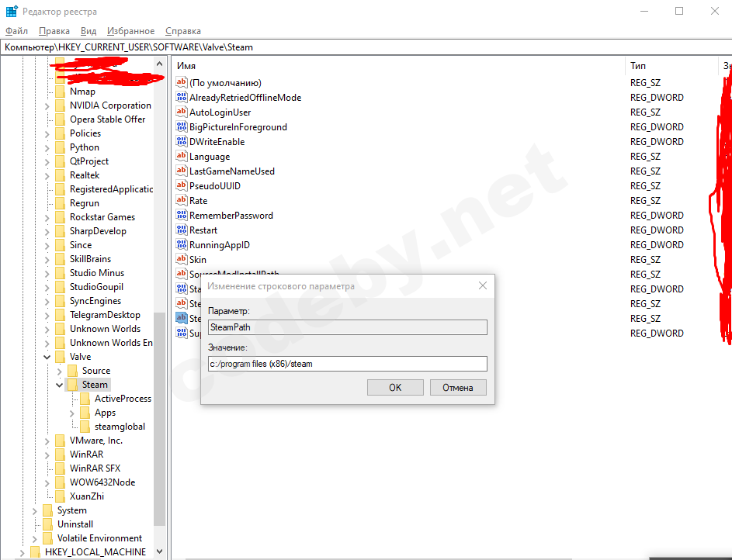Viewport: 732px width, 560px height.
Task: Click the steamglobal folder icon
Action: (x=85, y=427)
